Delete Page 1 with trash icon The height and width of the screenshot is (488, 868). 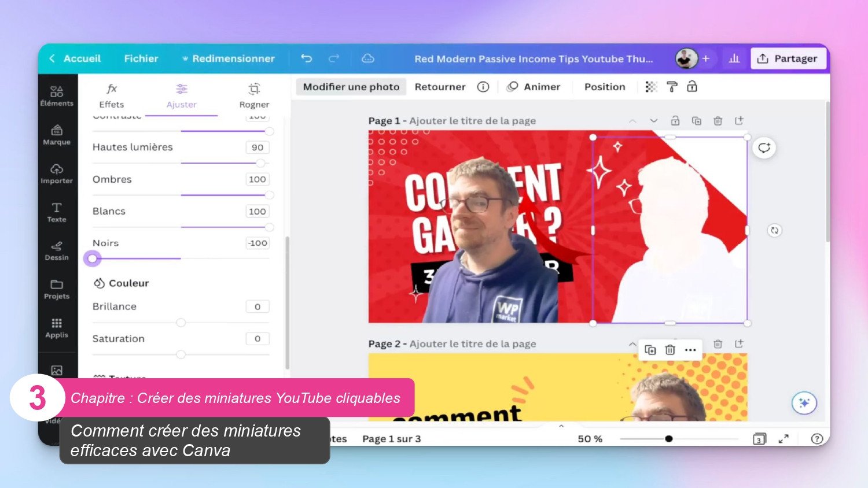tap(718, 121)
